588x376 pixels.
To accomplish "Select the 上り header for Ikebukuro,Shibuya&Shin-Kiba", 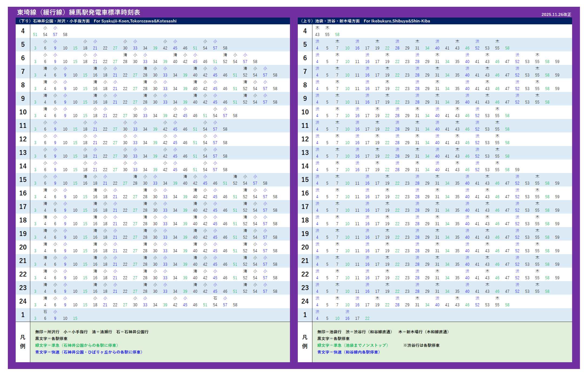I will point(365,21).
